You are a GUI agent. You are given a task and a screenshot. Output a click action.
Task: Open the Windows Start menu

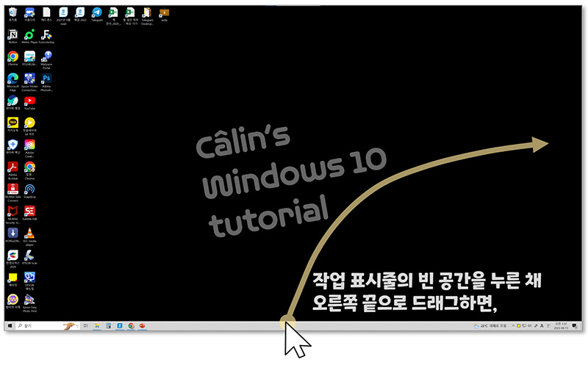click(10, 326)
